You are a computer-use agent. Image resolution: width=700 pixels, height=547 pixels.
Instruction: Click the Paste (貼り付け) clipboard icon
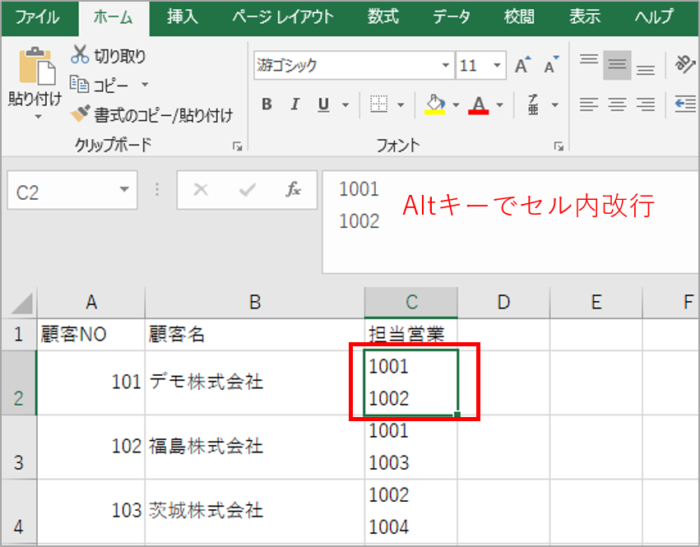[x=37, y=66]
